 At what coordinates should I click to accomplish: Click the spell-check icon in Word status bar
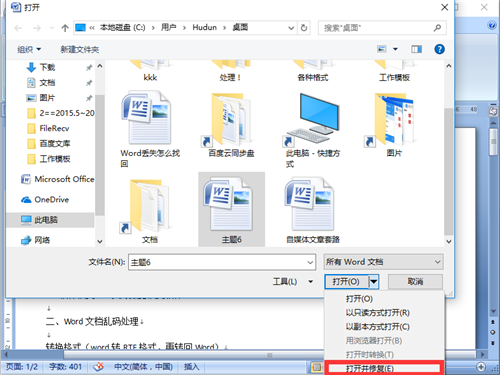[x=98, y=367]
